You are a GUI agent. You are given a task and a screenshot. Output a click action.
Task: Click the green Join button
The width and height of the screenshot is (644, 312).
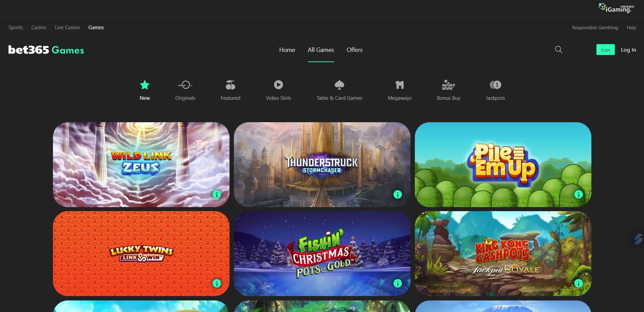coord(605,50)
